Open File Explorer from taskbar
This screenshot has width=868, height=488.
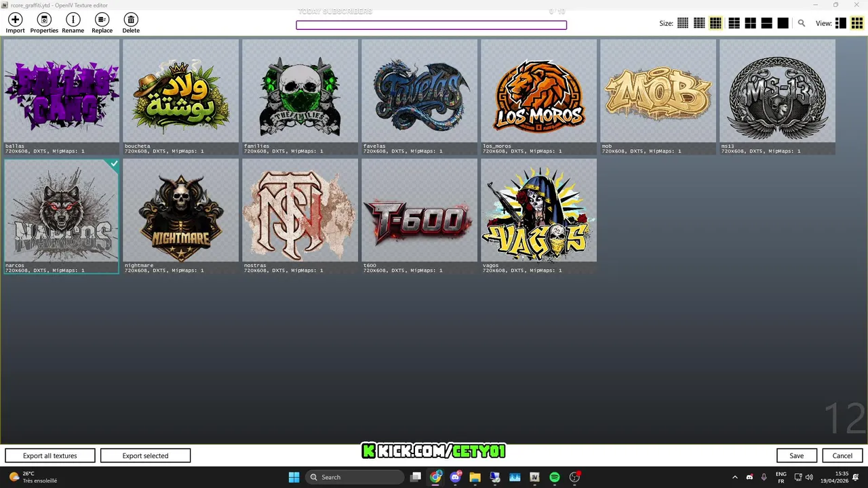[x=475, y=477]
